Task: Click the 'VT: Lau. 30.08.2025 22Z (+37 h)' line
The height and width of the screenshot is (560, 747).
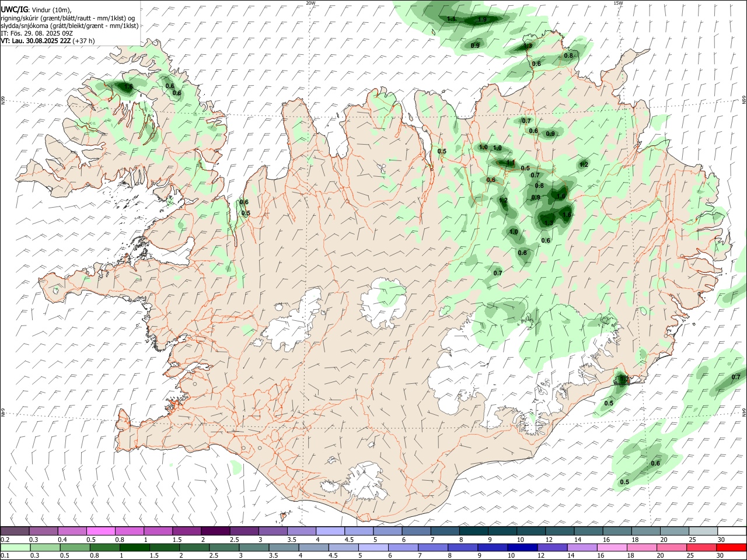Action: 48,41
